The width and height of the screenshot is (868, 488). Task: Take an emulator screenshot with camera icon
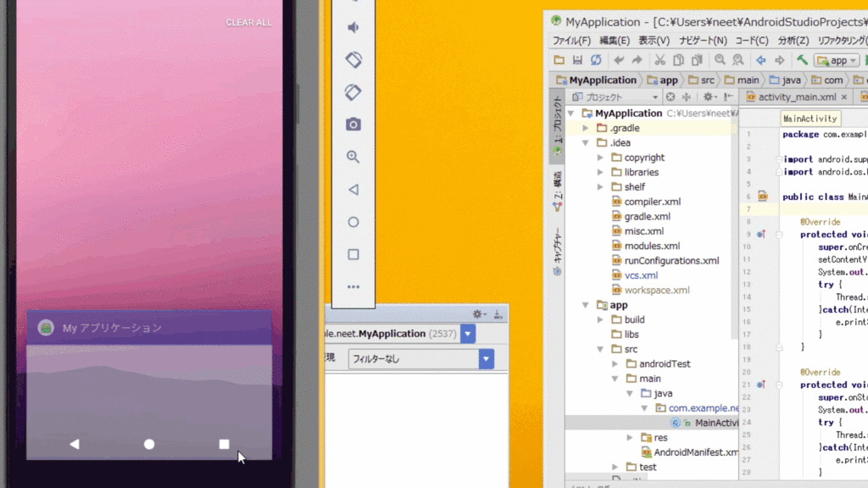pos(353,125)
